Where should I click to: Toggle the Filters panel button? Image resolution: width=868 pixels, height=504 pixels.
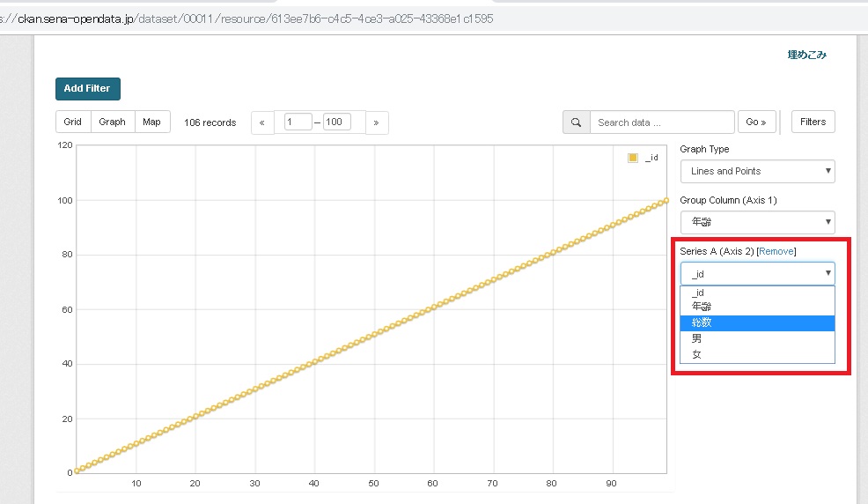tap(813, 122)
